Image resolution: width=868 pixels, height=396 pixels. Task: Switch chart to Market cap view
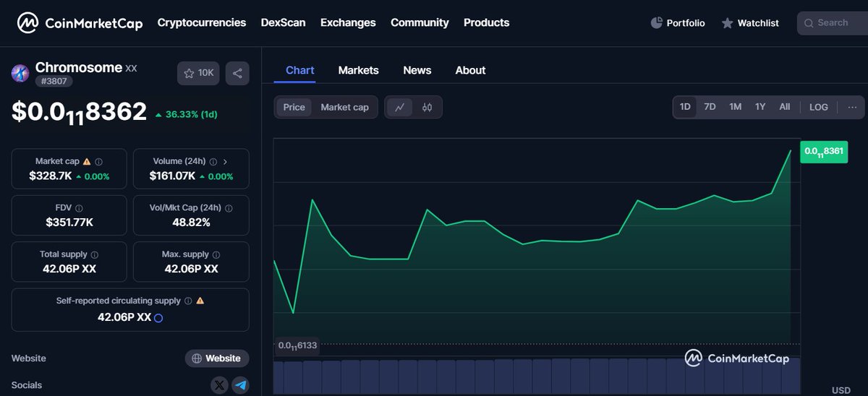coord(344,107)
